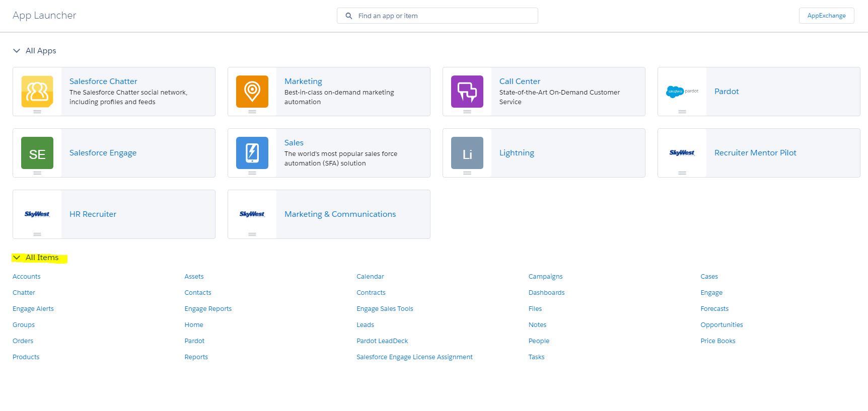
Task: Click the magnifier icon in search box
Action: pyautogui.click(x=348, y=16)
